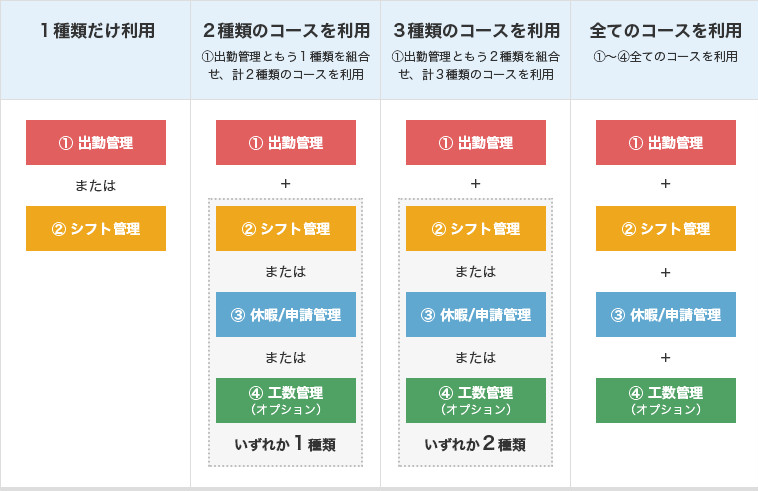Select シフト管理 box under 全てのコースを利用
Screen dimensions: 758x491
tap(666, 229)
